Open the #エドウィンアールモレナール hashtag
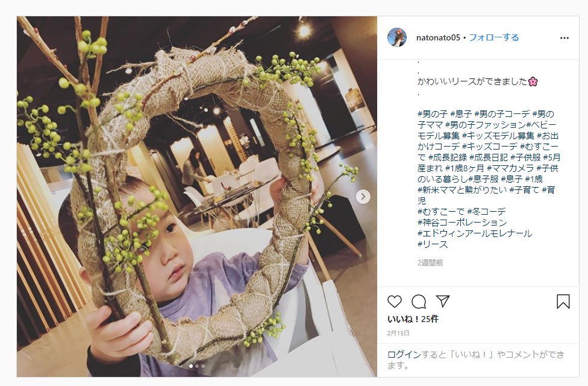The height and width of the screenshot is (386, 588). (475, 233)
